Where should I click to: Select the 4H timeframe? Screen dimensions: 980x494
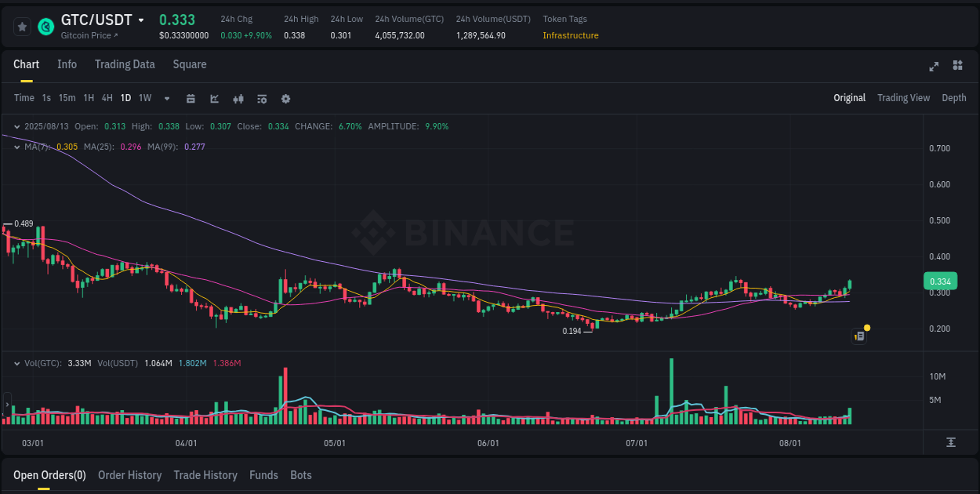pyautogui.click(x=107, y=98)
